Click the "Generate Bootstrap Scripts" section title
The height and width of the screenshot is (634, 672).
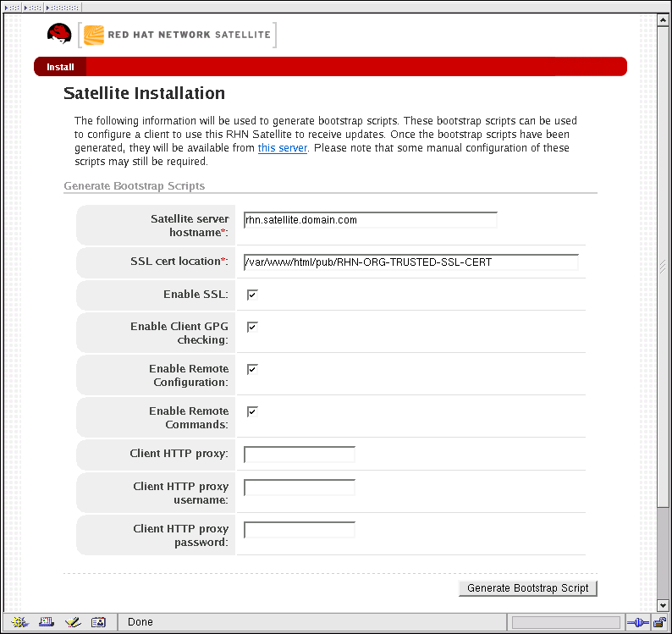(134, 186)
